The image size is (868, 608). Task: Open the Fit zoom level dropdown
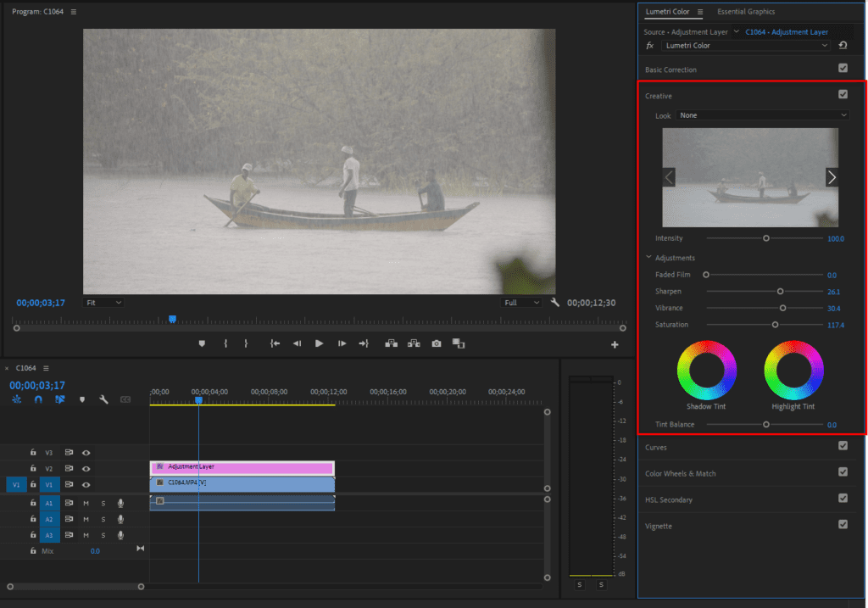pyautogui.click(x=103, y=302)
